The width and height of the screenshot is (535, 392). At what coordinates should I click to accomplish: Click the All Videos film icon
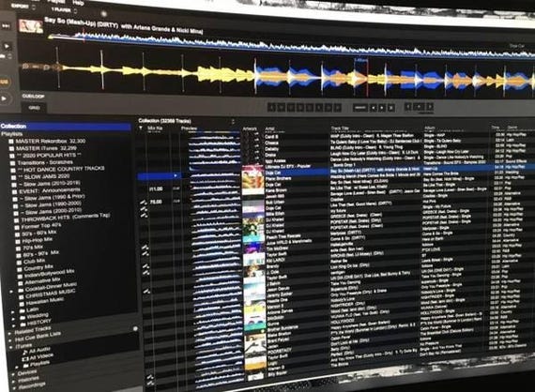click(25, 359)
